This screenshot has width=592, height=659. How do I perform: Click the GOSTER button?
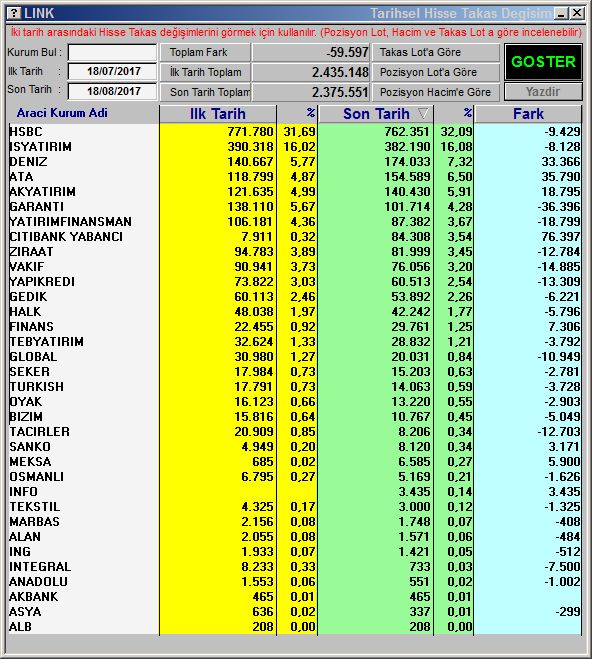[x=543, y=62]
